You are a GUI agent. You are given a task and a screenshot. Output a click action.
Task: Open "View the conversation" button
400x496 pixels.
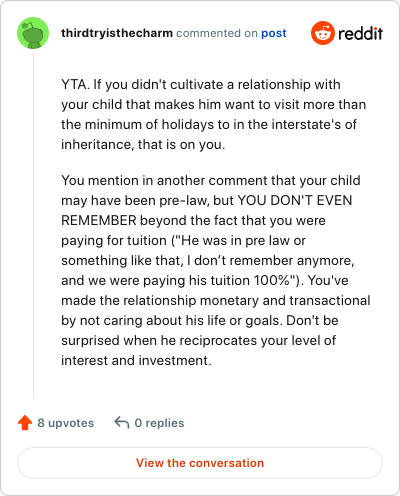[x=200, y=463]
